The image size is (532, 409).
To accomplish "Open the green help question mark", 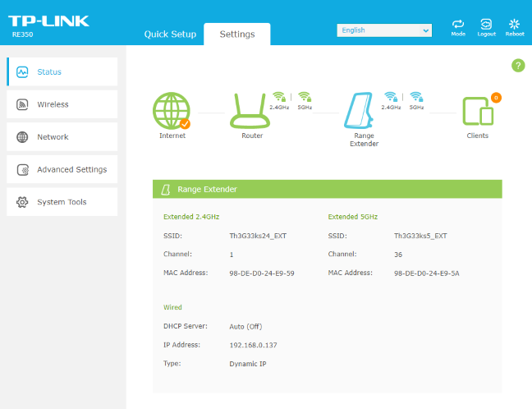I will (x=518, y=66).
